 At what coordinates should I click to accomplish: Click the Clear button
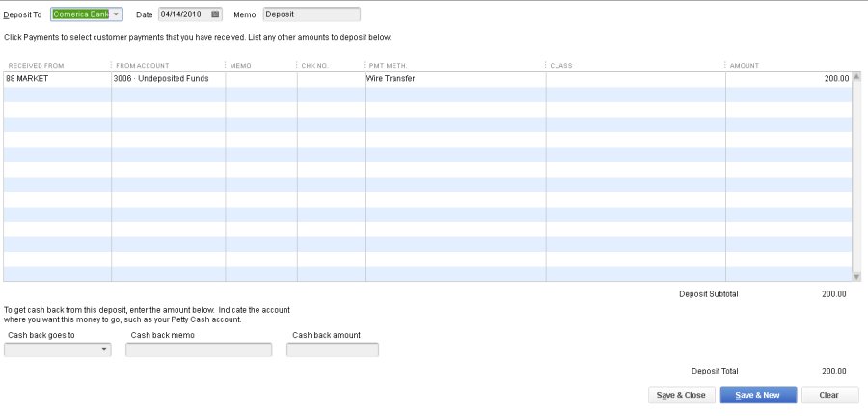pos(829,395)
